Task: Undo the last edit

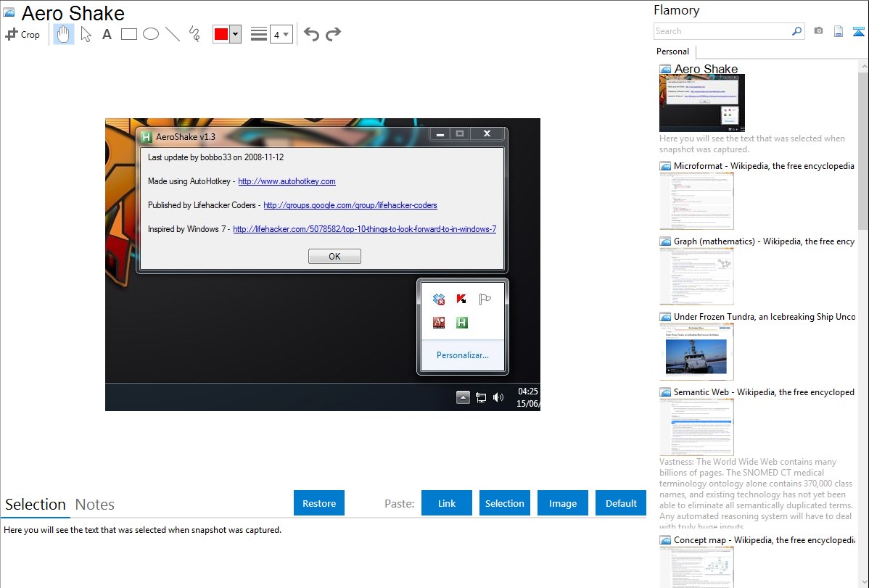Action: [311, 34]
